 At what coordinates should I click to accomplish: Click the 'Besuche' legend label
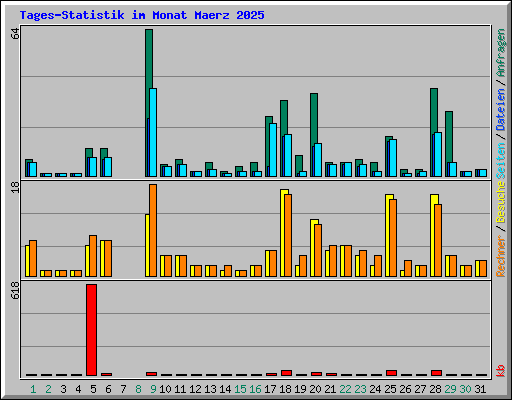point(500,202)
